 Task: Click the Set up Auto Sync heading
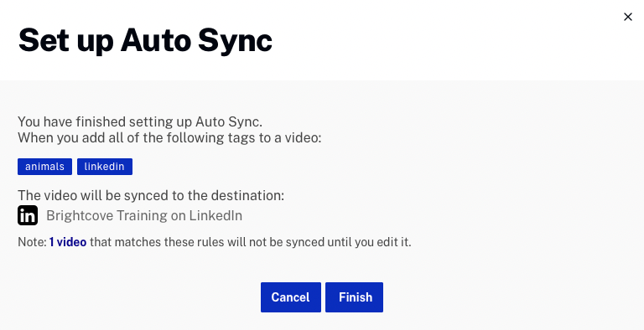pos(145,41)
